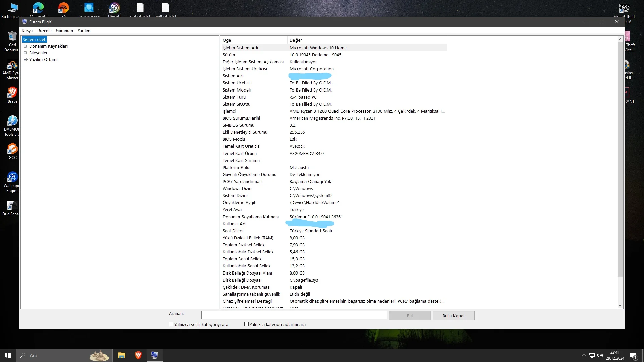The height and width of the screenshot is (362, 644).
Task: Open the Yardım menu
Action: coord(84,31)
